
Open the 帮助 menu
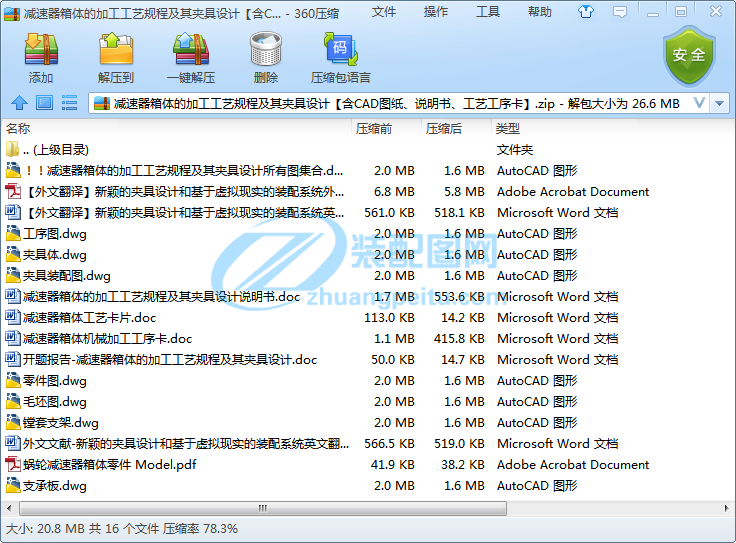tap(539, 12)
